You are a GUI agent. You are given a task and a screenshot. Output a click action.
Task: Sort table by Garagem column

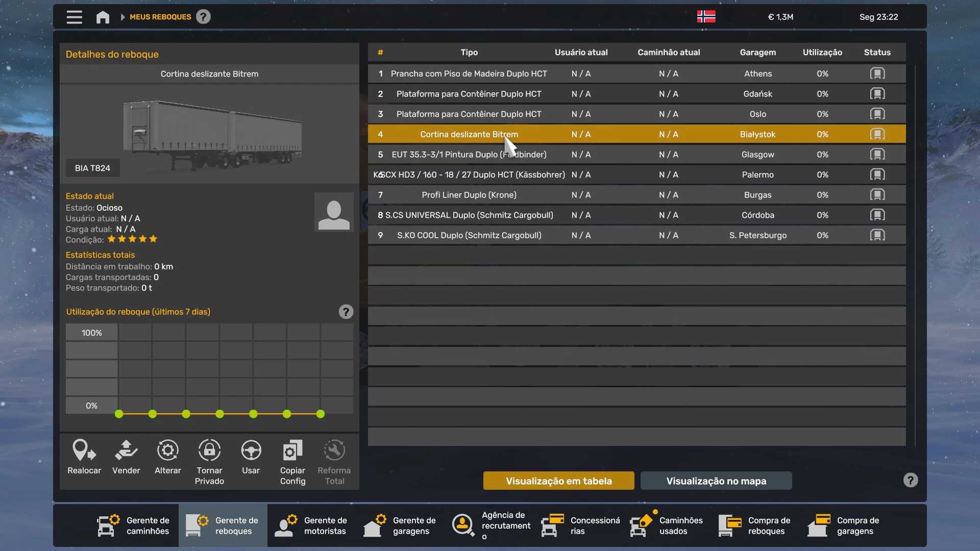pos(757,52)
